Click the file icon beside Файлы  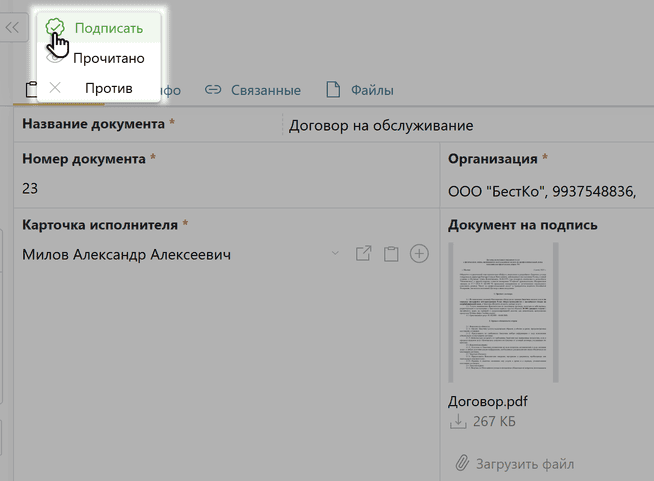click(x=333, y=90)
